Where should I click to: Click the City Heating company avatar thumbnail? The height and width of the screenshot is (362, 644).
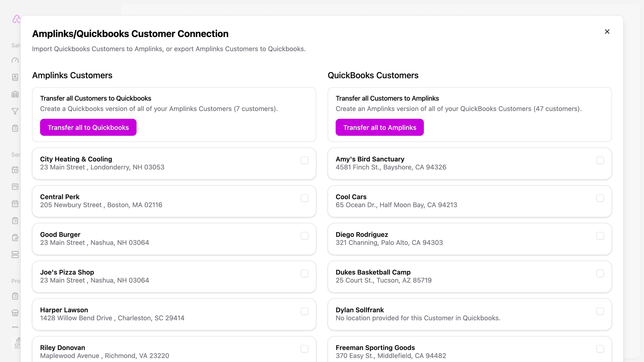(x=17, y=343)
